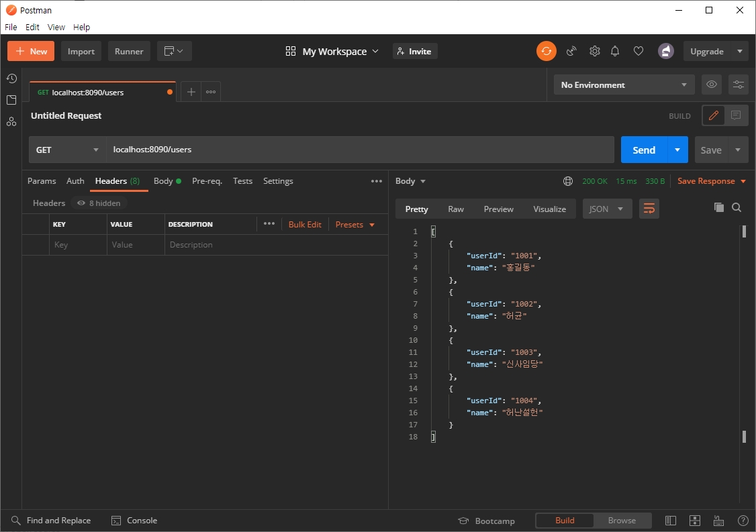Click the New button
The image size is (756, 532).
[x=31, y=51]
